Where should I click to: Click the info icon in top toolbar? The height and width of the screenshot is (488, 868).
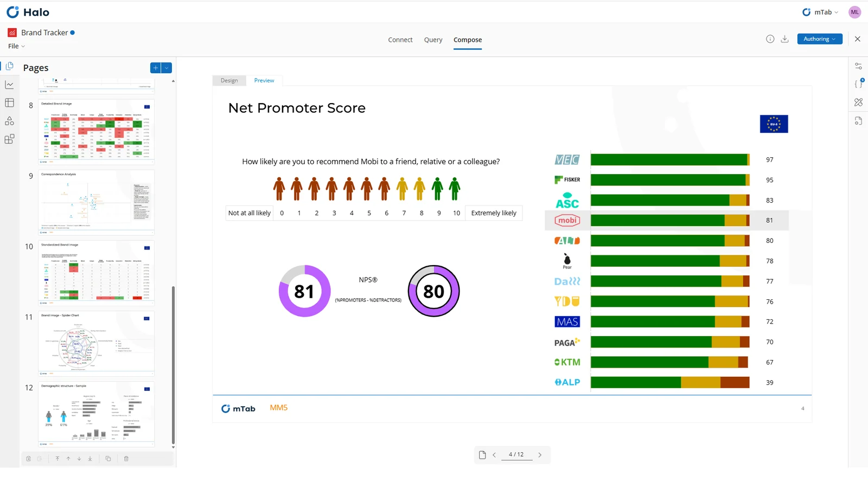click(x=770, y=39)
